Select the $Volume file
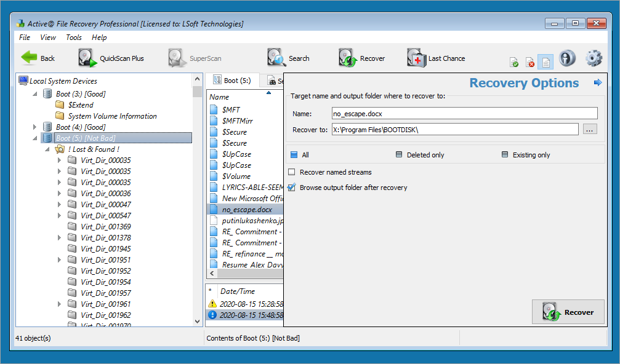The height and width of the screenshot is (364, 620). click(x=236, y=176)
